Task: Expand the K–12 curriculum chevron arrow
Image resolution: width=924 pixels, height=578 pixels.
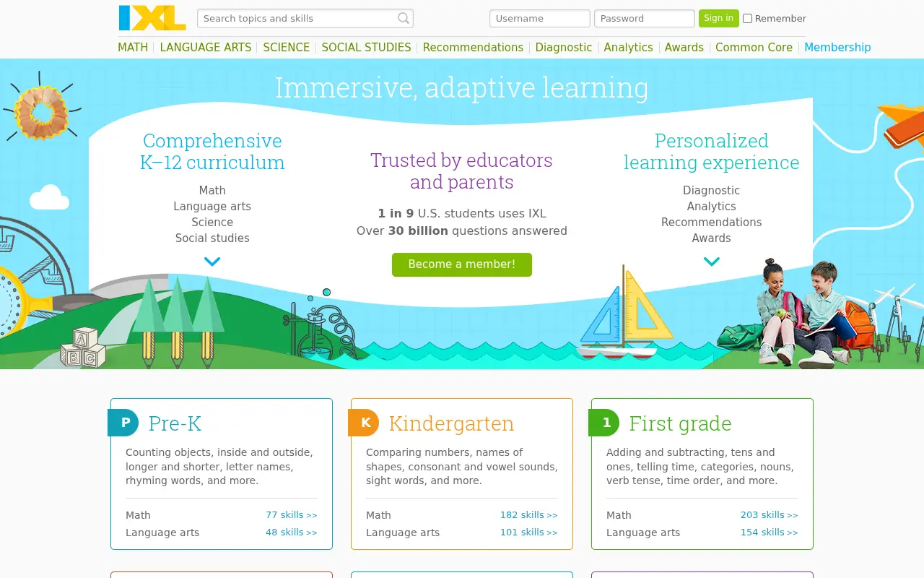Action: pos(212,262)
